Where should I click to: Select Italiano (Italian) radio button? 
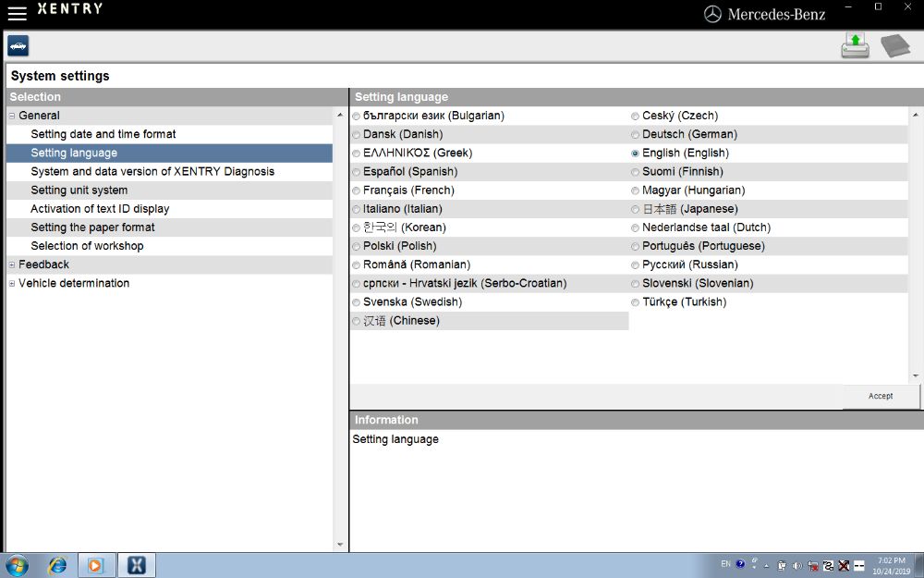click(x=356, y=209)
